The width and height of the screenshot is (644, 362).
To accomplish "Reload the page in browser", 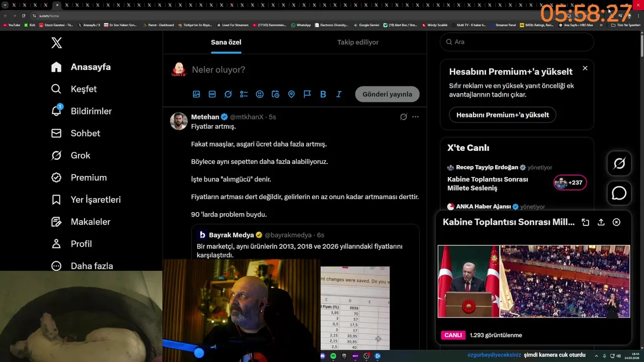I will coord(23,16).
